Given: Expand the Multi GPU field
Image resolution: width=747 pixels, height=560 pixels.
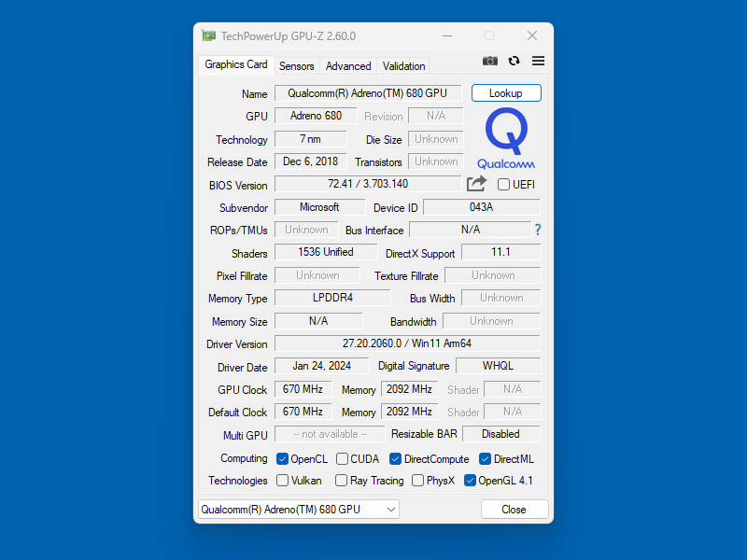Looking at the screenshot, I should click(329, 433).
